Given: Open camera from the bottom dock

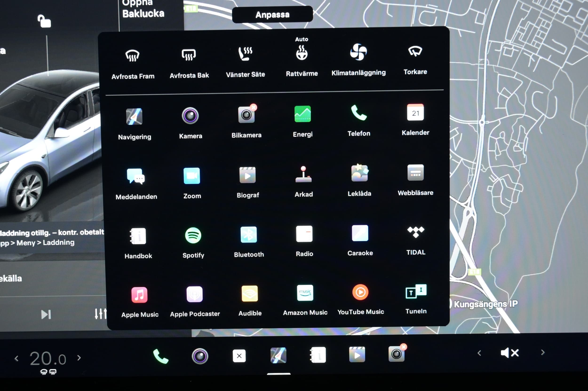Looking at the screenshot, I should click(x=200, y=356).
